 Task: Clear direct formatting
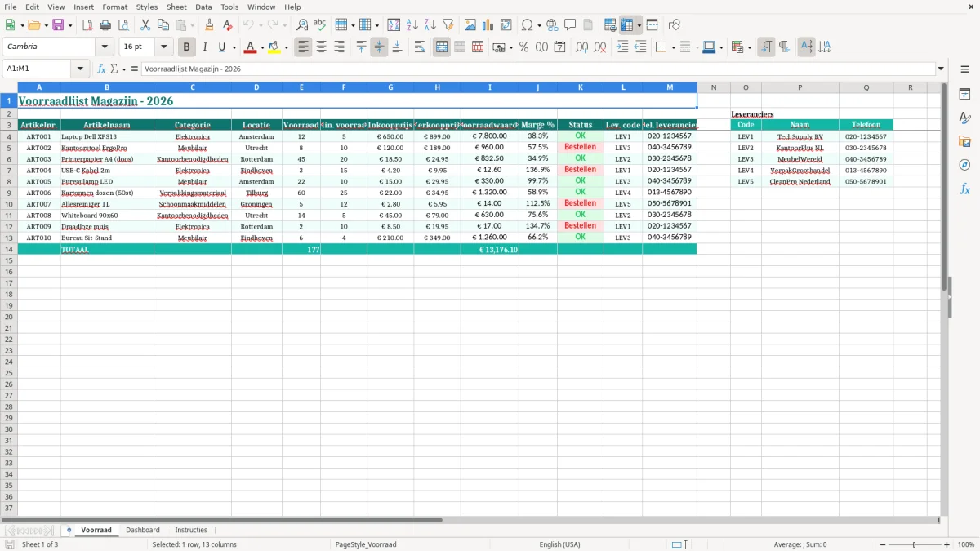[227, 25]
